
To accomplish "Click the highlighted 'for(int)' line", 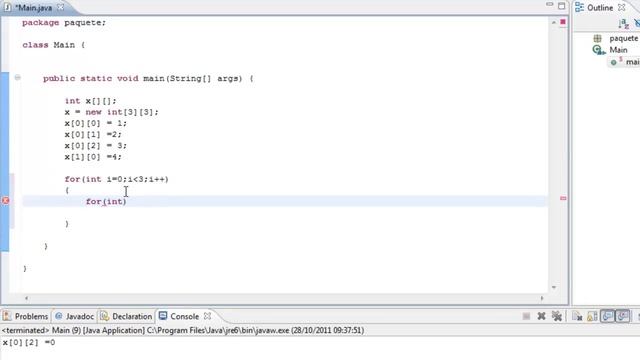I will 285,201.
